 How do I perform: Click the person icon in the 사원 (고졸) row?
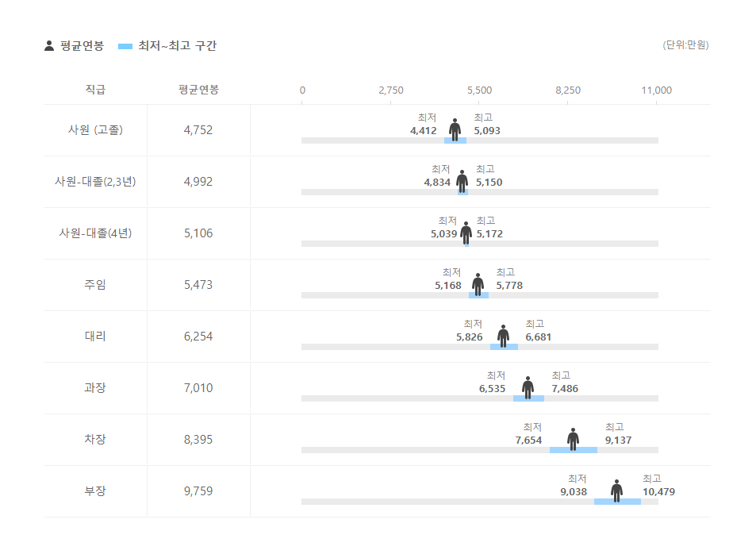(x=455, y=129)
